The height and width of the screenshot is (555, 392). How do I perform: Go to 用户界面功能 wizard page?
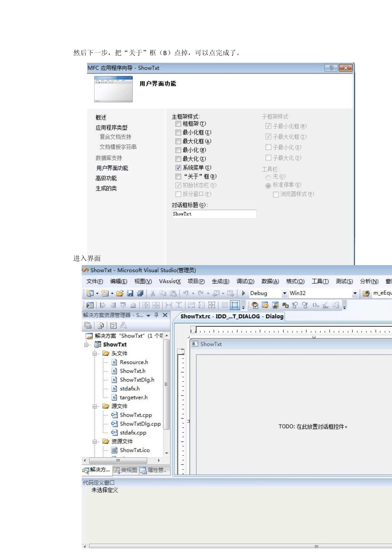[112, 168]
